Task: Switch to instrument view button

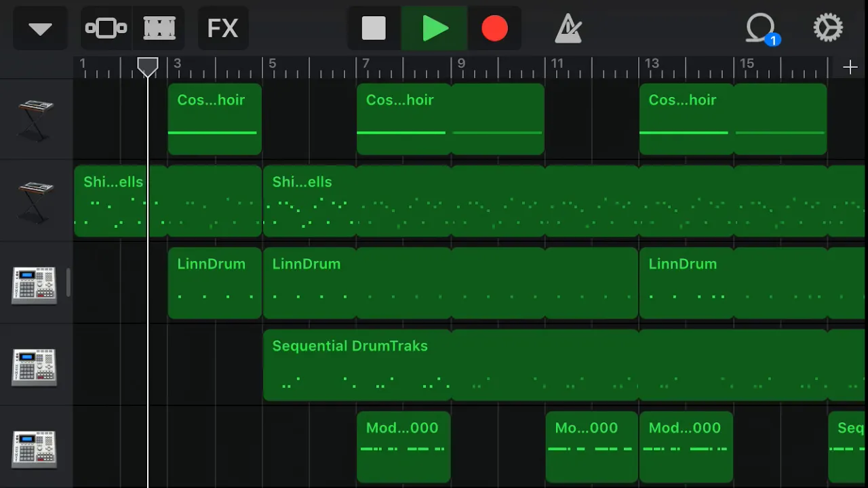Action: [106, 28]
